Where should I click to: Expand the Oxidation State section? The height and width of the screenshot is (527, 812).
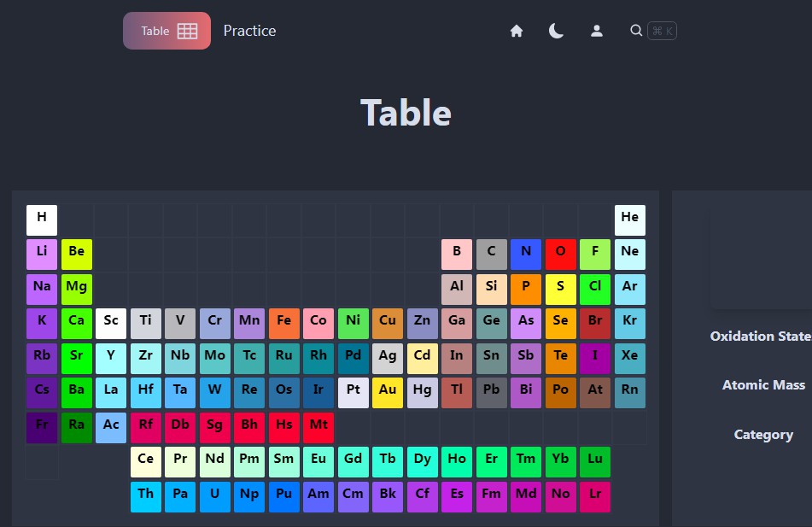pyautogui.click(x=760, y=336)
